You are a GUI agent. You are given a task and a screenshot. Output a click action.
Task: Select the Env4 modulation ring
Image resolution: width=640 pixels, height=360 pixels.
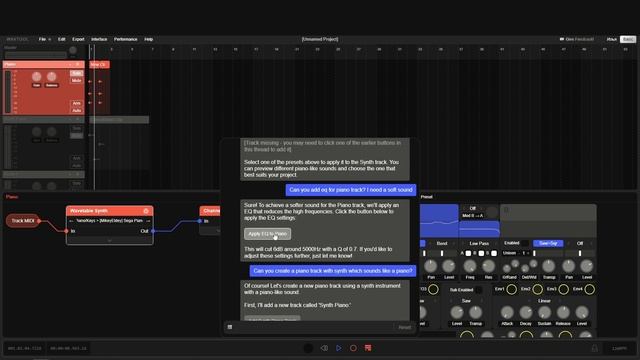tap(589, 289)
